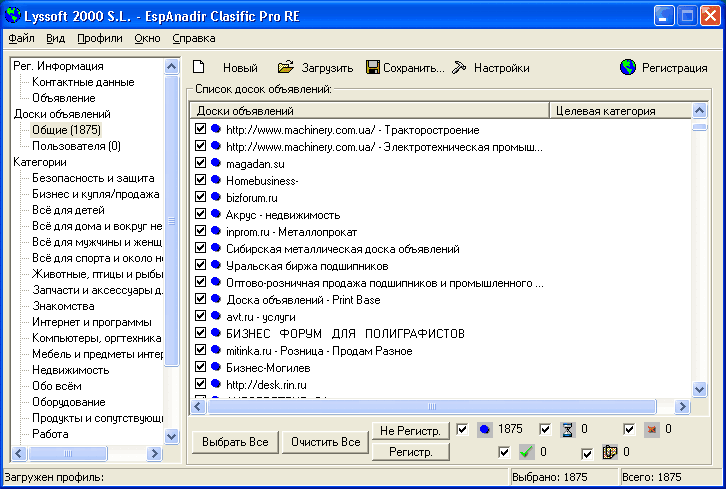Image resolution: width=726 pixels, height=489 pixels.
Task: Select Недвижимость category
Action: point(70,370)
